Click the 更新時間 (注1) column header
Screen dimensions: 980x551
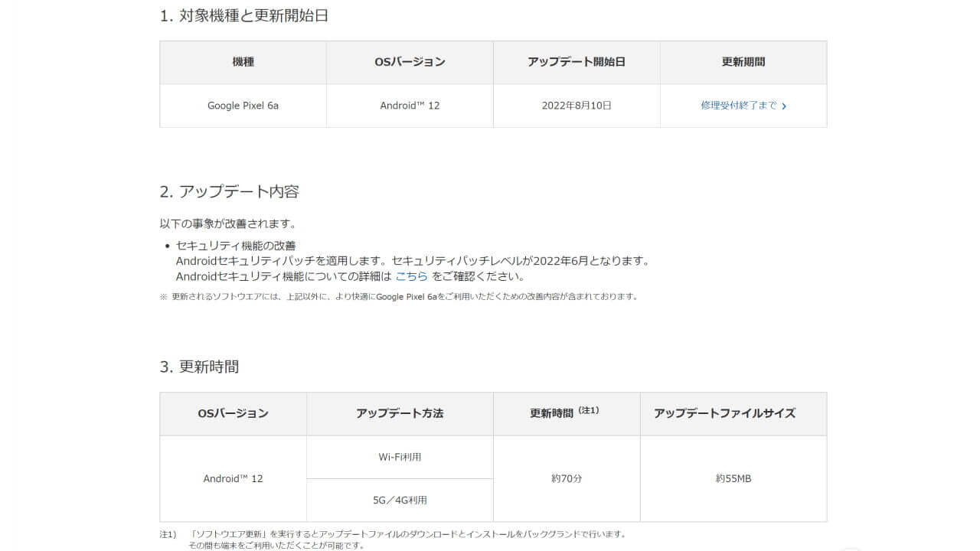tap(564, 413)
